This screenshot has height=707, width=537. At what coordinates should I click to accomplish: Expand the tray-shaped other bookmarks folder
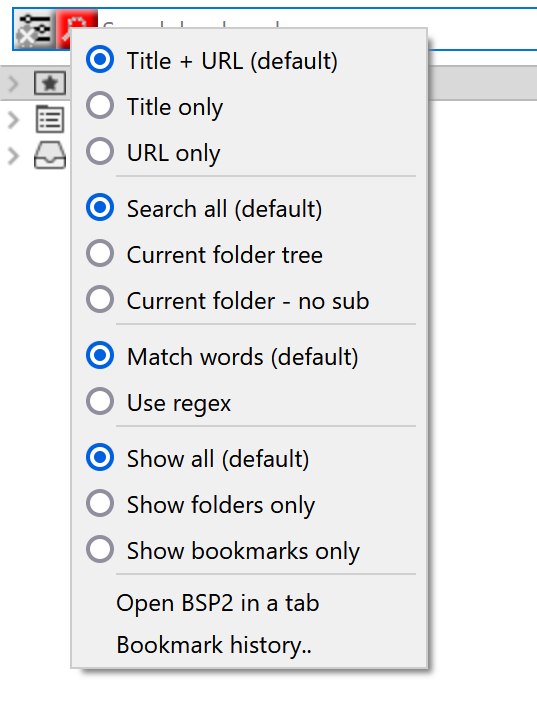click(14, 156)
